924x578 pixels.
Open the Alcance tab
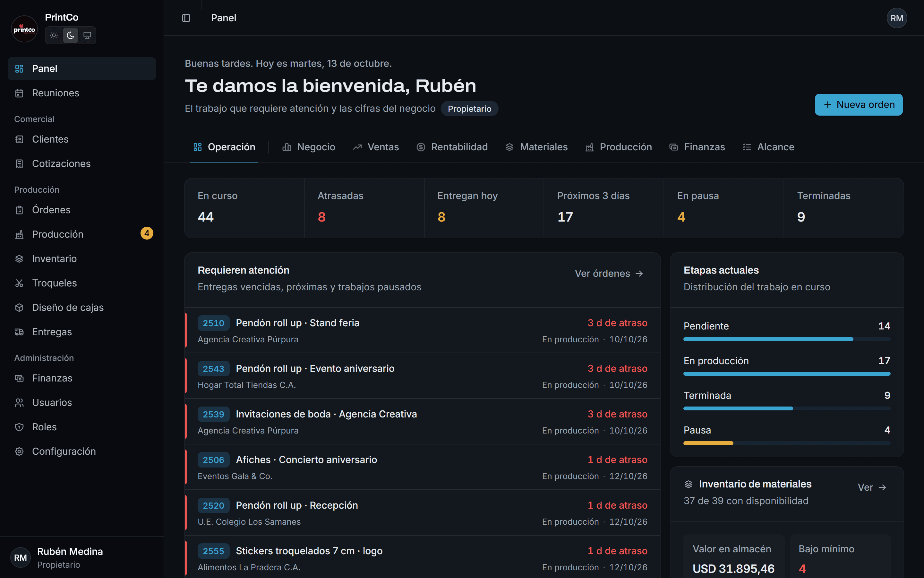pos(768,147)
